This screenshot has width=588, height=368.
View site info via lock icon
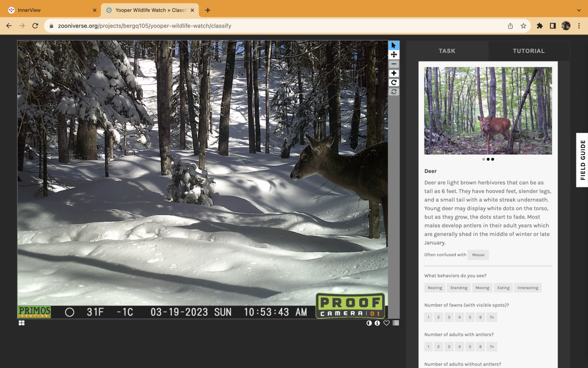pyautogui.click(x=51, y=26)
